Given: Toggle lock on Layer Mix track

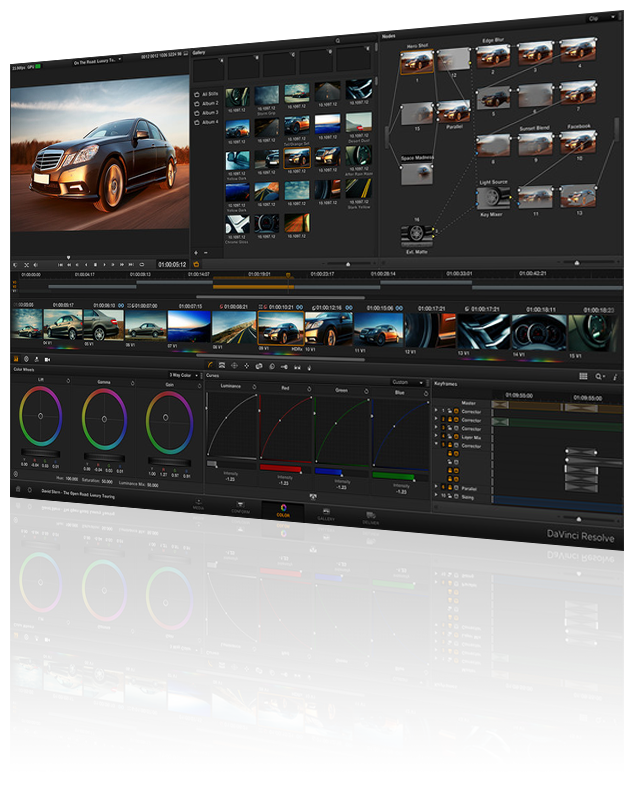Looking at the screenshot, I should tap(449, 436).
